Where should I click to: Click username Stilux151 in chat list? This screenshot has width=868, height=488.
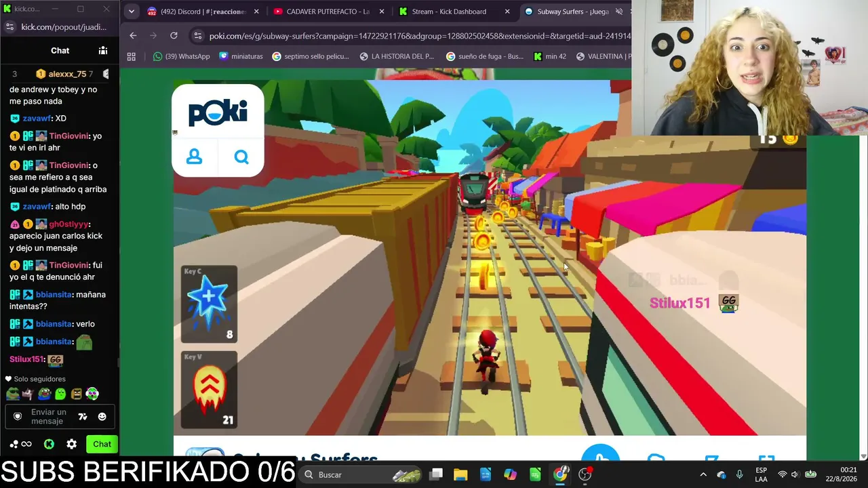(26, 359)
